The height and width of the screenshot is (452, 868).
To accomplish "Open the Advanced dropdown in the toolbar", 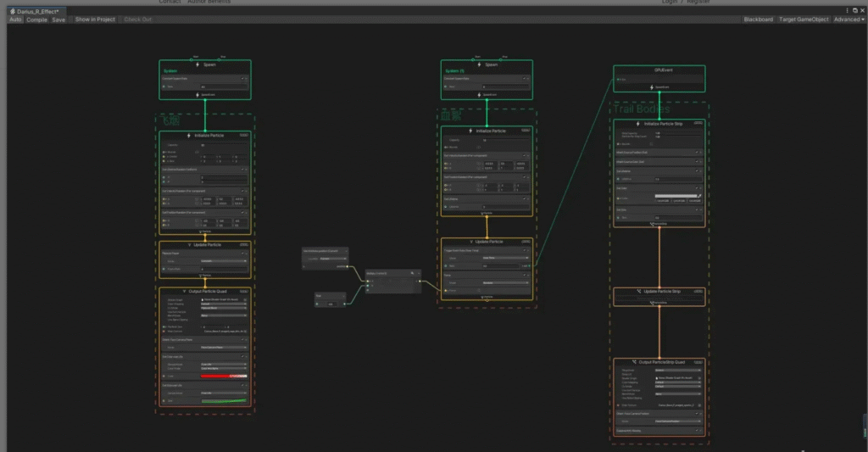I will (849, 20).
